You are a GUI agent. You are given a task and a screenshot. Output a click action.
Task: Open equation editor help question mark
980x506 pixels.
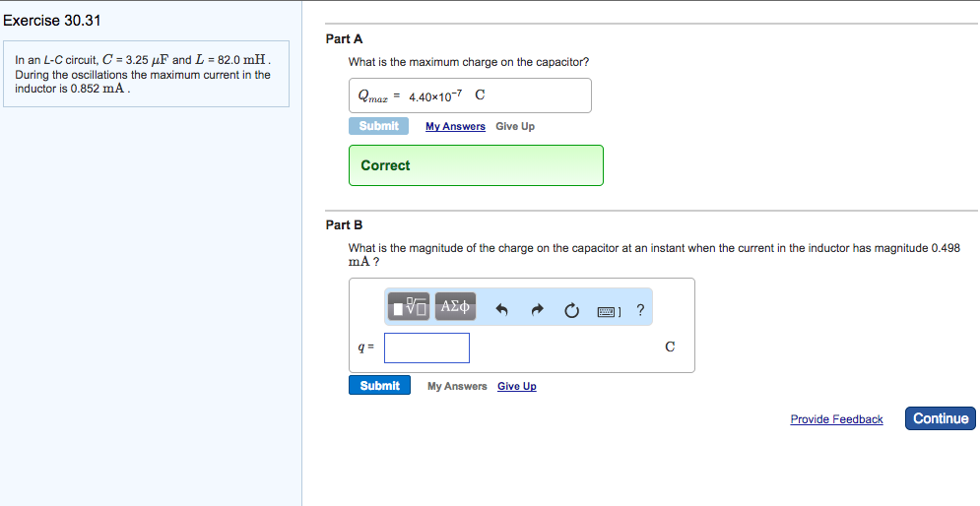click(640, 311)
